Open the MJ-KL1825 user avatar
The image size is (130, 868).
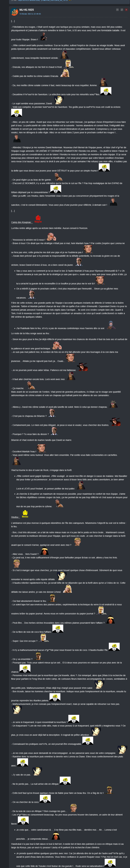tap(14, 12)
